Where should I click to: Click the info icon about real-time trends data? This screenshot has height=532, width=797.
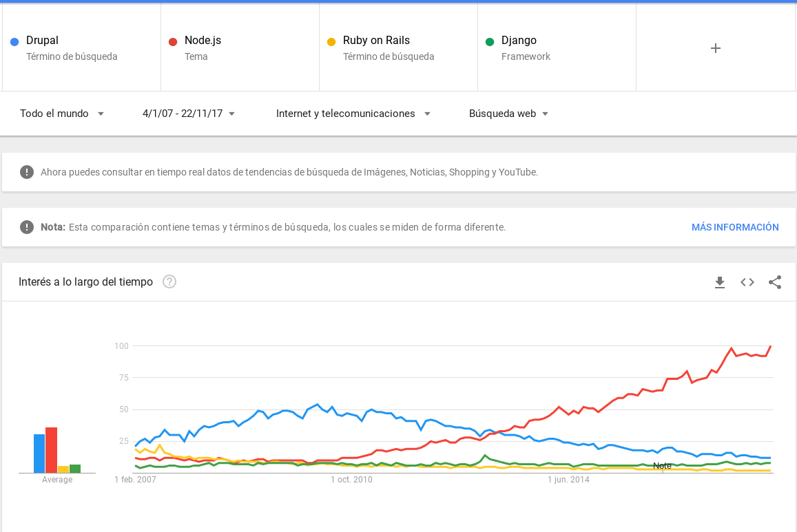(26, 171)
